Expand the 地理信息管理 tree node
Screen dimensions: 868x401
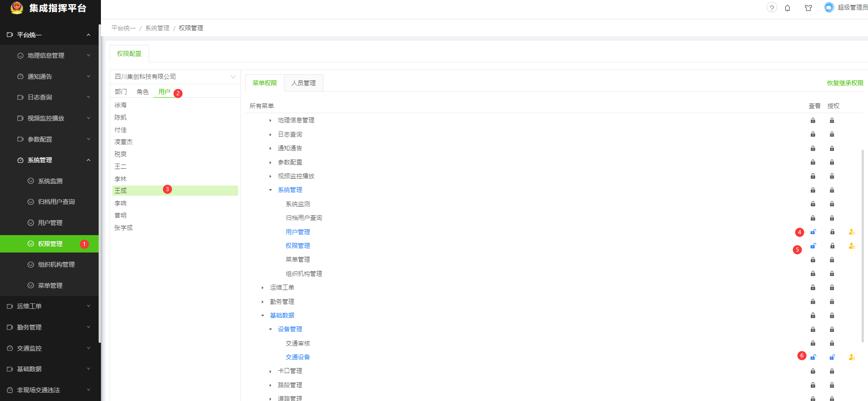click(270, 121)
